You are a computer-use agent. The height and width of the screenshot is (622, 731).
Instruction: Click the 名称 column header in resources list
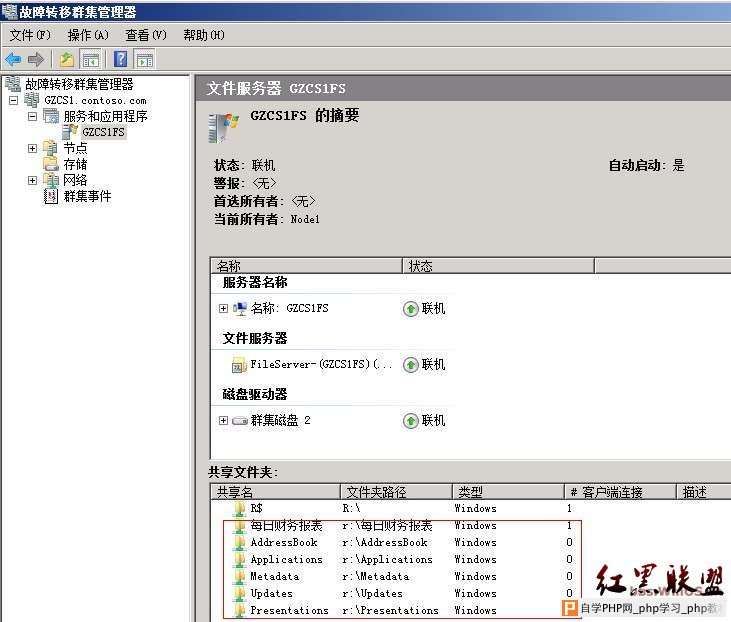point(306,266)
